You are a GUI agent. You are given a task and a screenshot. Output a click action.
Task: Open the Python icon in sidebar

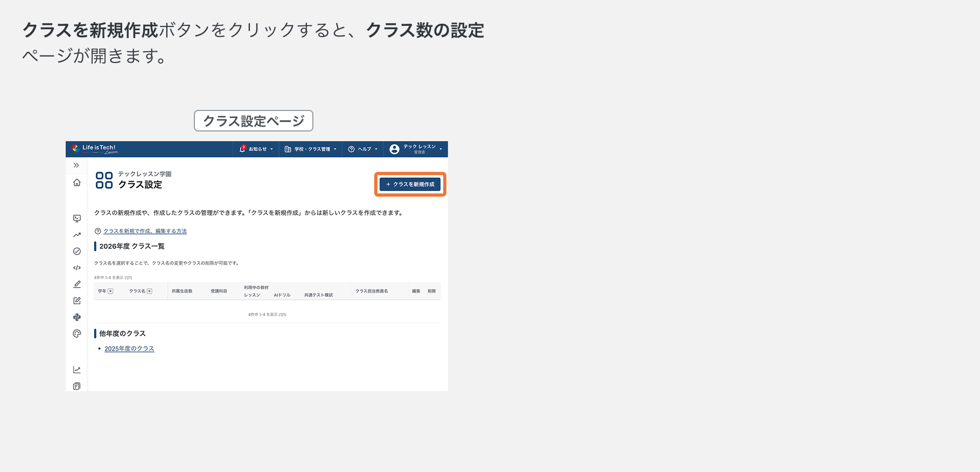point(77,317)
